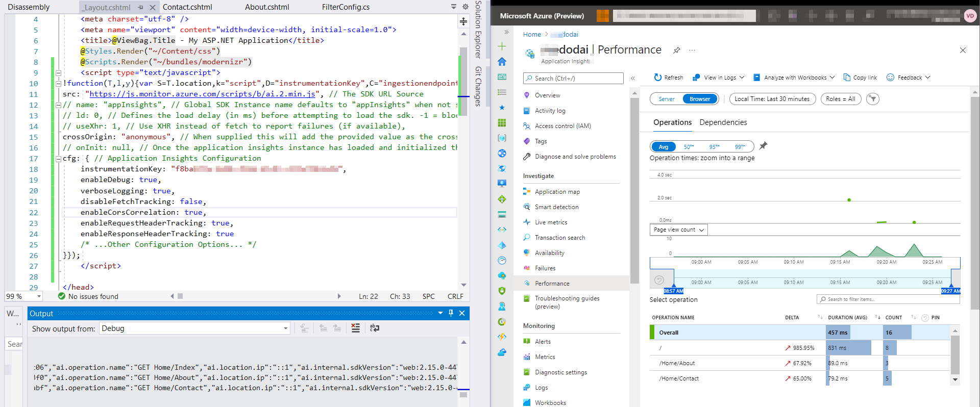This screenshot has width=980, height=407.
Task: Open the list of open documents dropdown
Action: [x=454, y=7]
